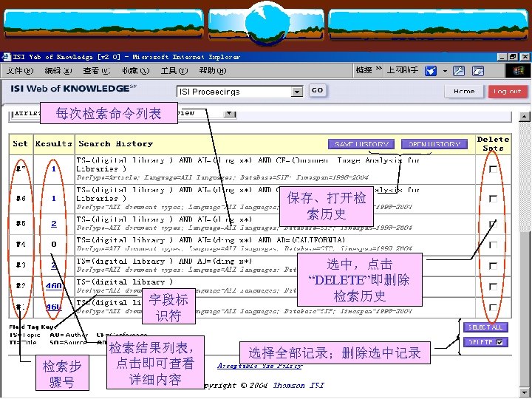Open the small arrow next to the shield icon
The image size is (532, 399).
[x=445, y=71]
